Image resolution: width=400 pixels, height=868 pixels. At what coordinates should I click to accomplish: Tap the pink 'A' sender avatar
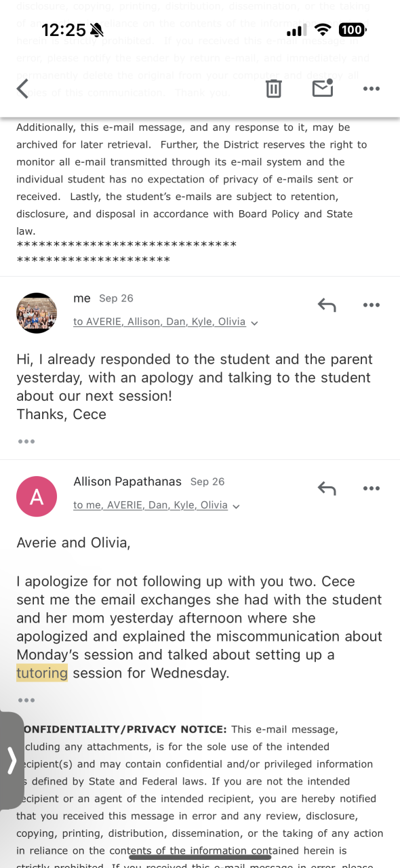tap(37, 497)
